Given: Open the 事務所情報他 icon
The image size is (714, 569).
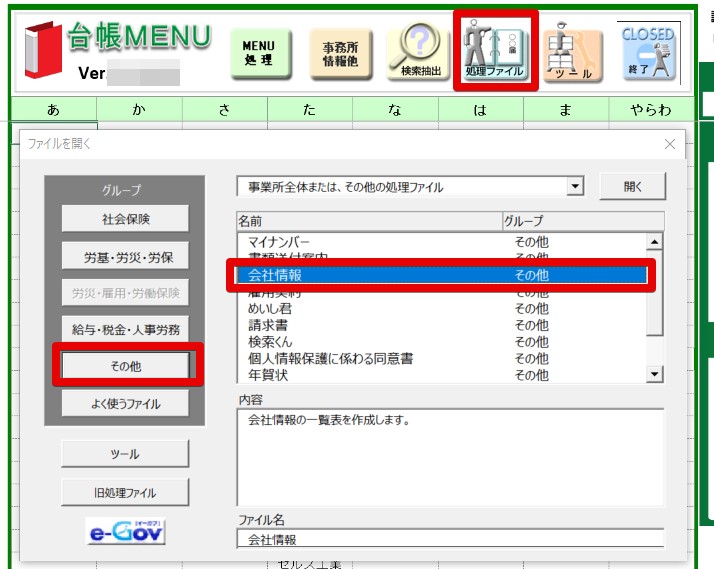Looking at the screenshot, I should tap(341, 54).
